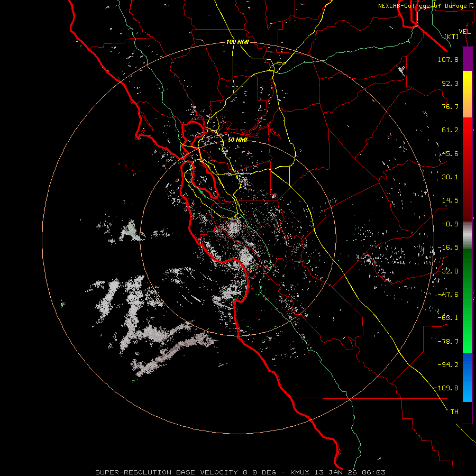The height and width of the screenshot is (476, 476).
Task: Click the green segment of the color bar
Action: tap(467, 300)
